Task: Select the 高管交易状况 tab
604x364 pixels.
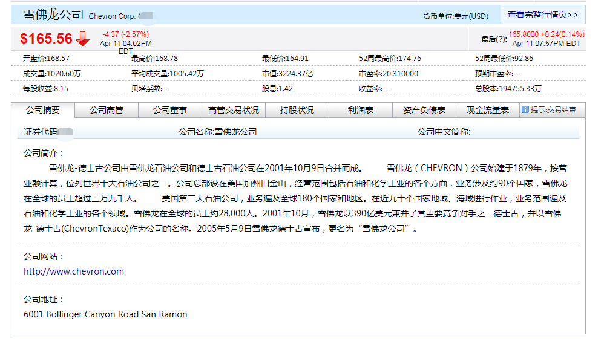Action: point(234,111)
